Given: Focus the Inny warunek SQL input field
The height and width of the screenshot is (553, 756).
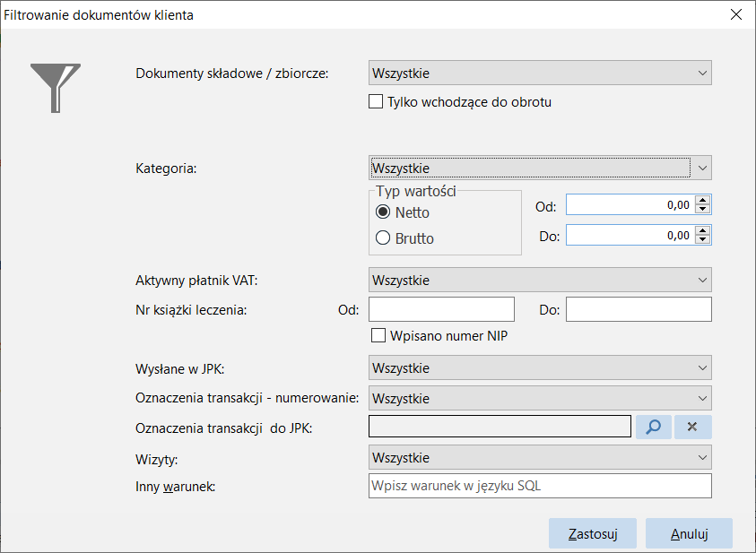Looking at the screenshot, I should coord(540,486).
